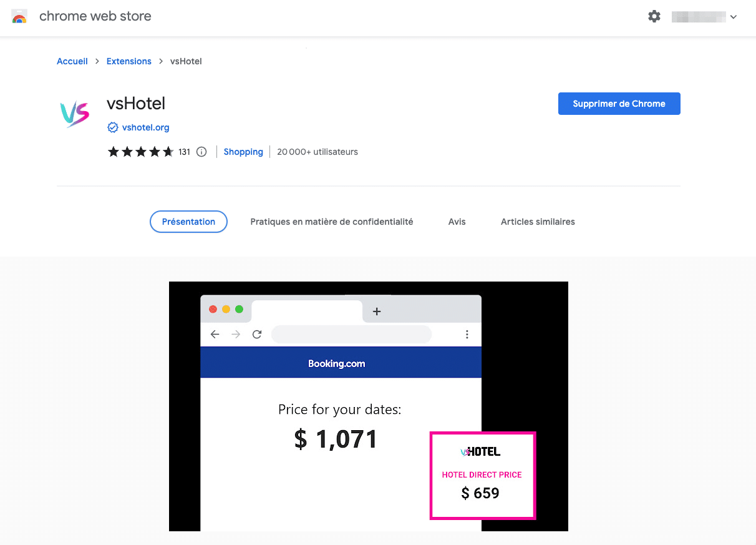Click the vsHotel extension title
Viewport: 756px width, 545px height.
click(x=136, y=104)
